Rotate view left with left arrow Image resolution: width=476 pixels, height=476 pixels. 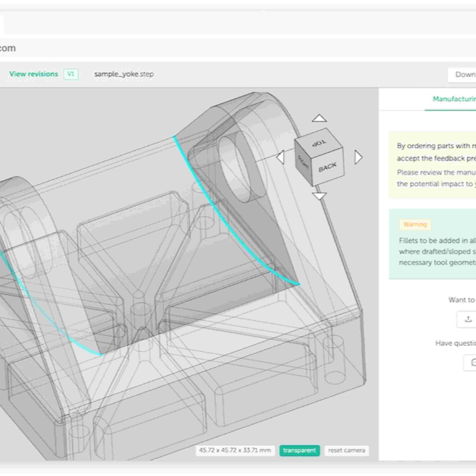click(280, 157)
